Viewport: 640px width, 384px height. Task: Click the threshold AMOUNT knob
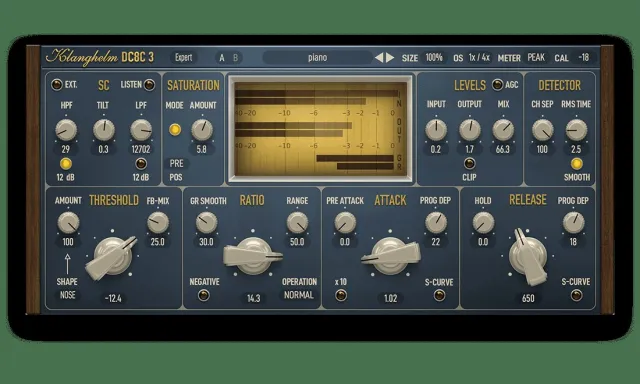(68, 223)
